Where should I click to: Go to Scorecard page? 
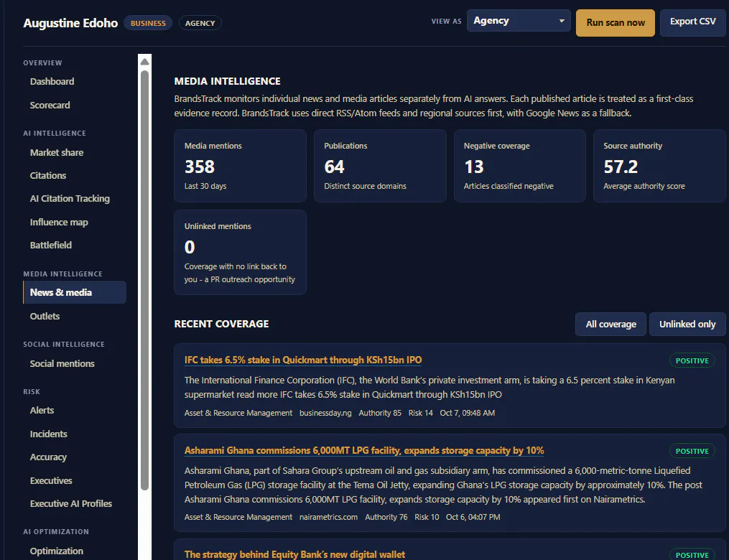(x=50, y=105)
